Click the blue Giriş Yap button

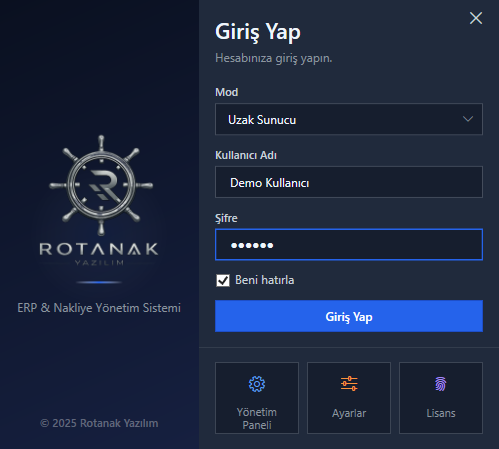tap(349, 316)
